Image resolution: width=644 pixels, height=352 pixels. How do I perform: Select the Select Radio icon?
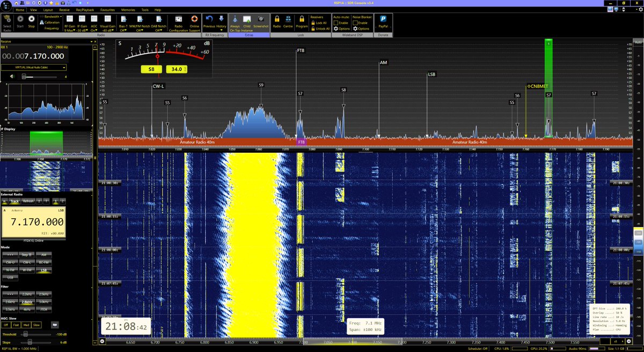pyautogui.click(x=7, y=19)
